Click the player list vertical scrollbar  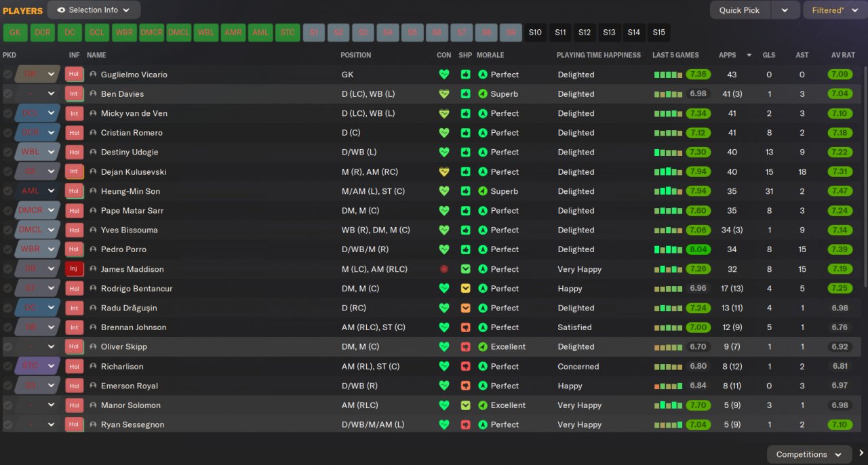point(865,176)
